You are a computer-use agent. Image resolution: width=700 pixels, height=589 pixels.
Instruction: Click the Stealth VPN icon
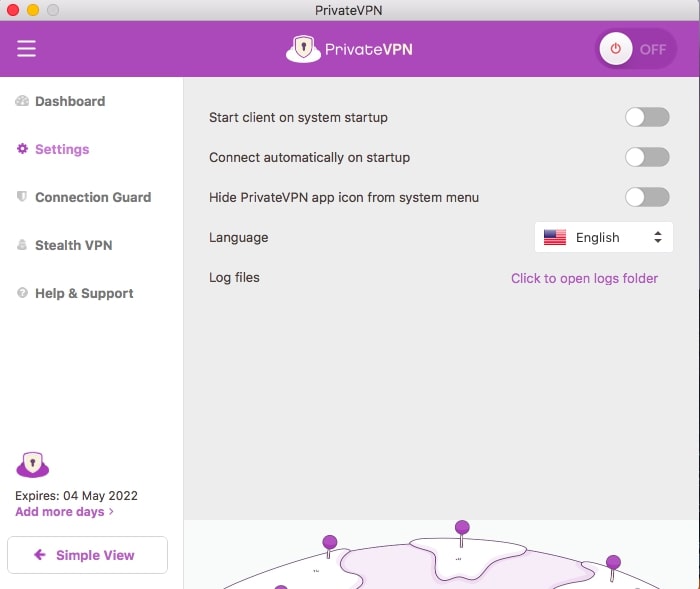click(x=21, y=245)
